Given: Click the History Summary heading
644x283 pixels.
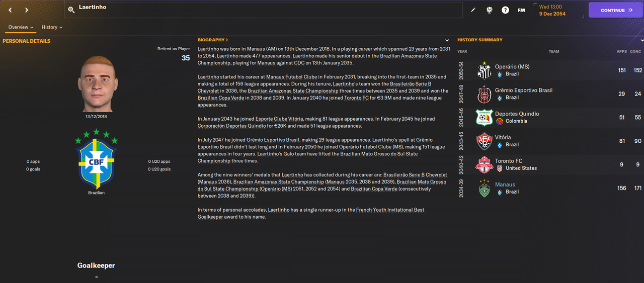Looking at the screenshot, I should click(480, 40).
